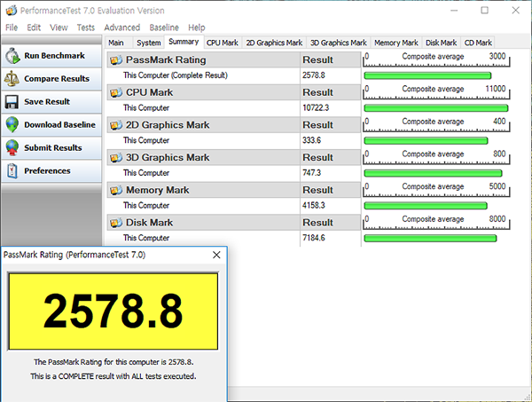Click the Disk Mark section header
Image resolution: width=532 pixels, height=402 pixels.
click(204, 223)
